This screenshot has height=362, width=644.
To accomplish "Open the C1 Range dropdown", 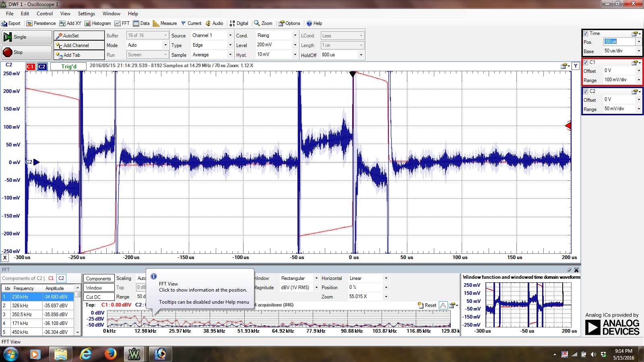I will (x=638, y=80).
